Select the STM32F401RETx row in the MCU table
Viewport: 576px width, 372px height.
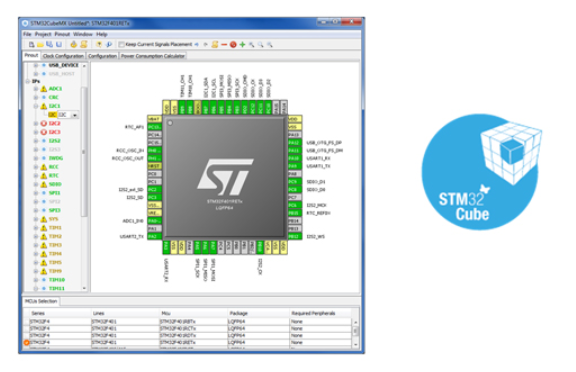coord(189,342)
